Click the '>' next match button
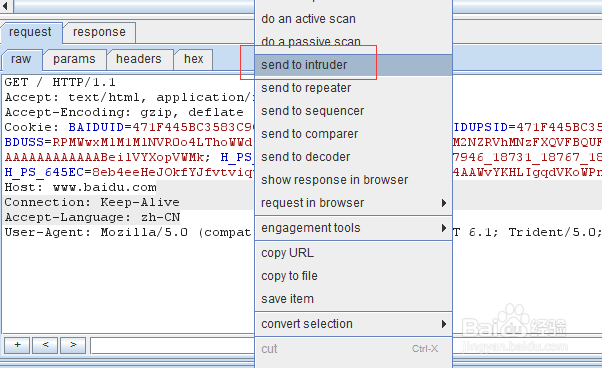 73,345
